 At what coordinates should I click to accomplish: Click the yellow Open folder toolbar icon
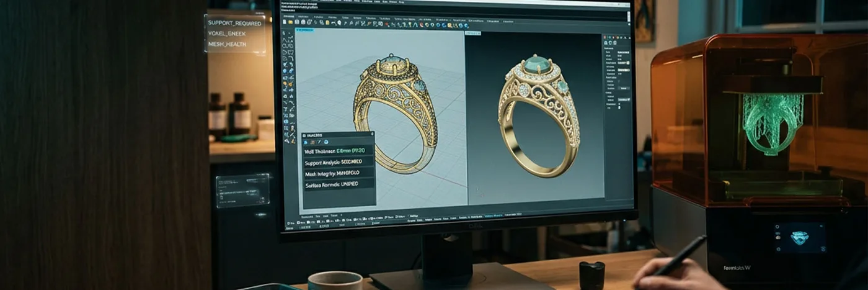coord(290,22)
